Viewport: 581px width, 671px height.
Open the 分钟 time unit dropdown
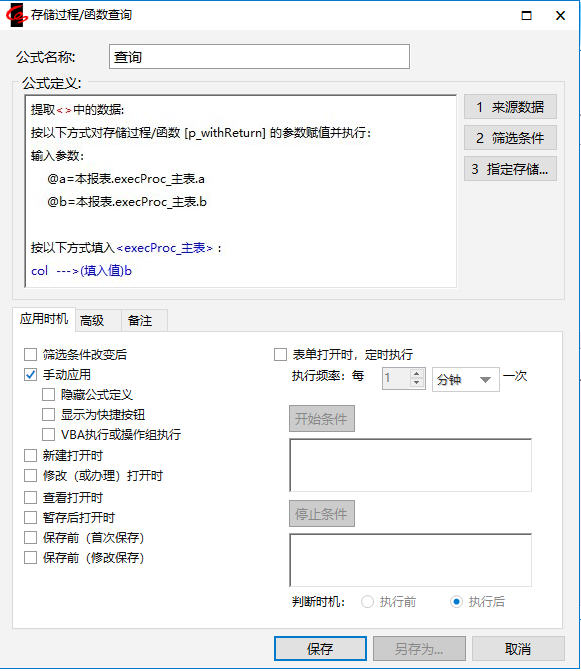[x=465, y=380]
